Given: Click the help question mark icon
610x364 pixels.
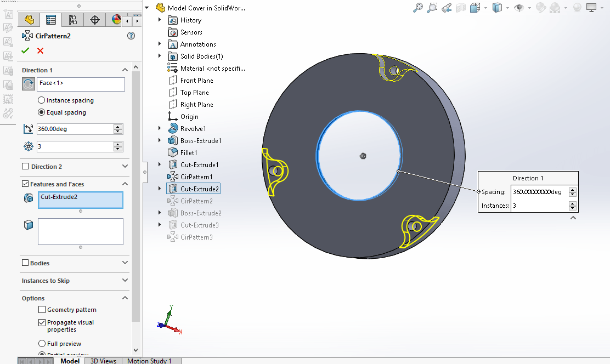Looking at the screenshot, I should [x=131, y=36].
